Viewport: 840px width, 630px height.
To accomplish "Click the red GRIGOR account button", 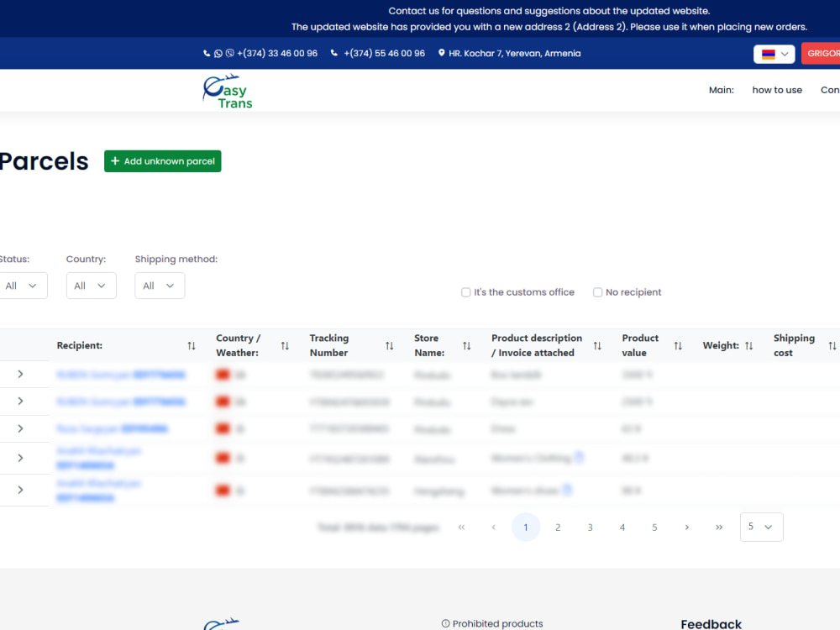I will click(x=821, y=54).
